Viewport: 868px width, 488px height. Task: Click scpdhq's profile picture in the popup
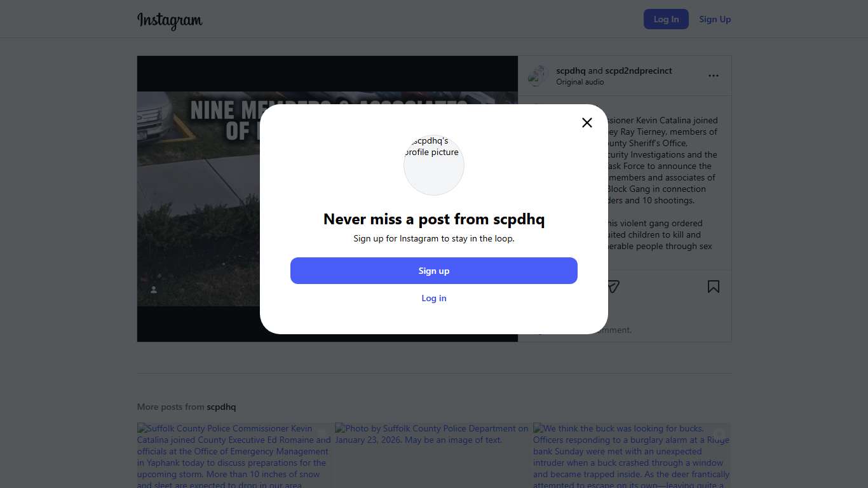point(434,165)
